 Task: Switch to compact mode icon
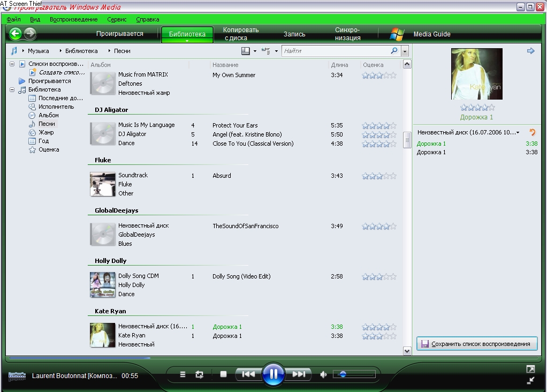click(530, 381)
